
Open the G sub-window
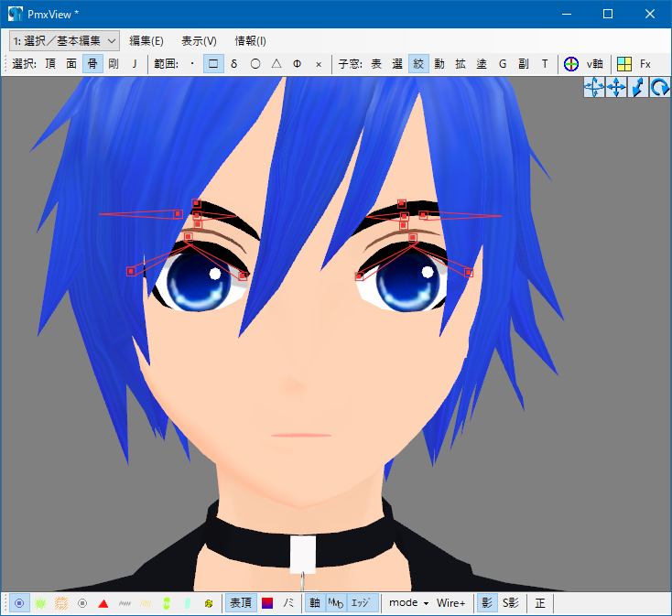(503, 64)
